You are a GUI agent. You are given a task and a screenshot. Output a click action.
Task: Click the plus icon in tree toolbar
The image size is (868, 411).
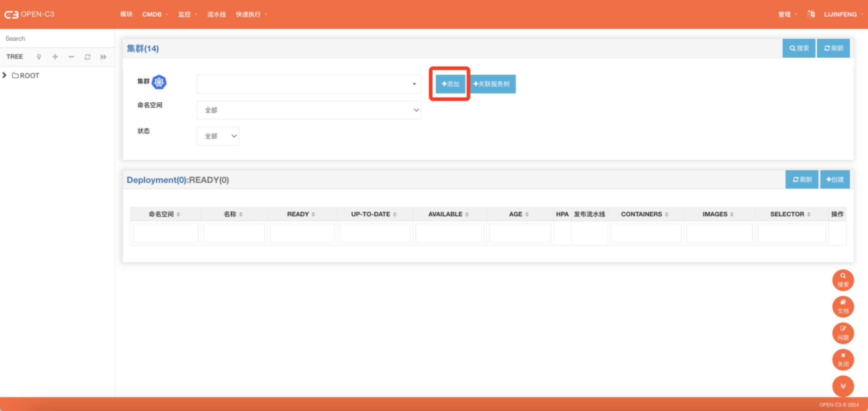[55, 57]
